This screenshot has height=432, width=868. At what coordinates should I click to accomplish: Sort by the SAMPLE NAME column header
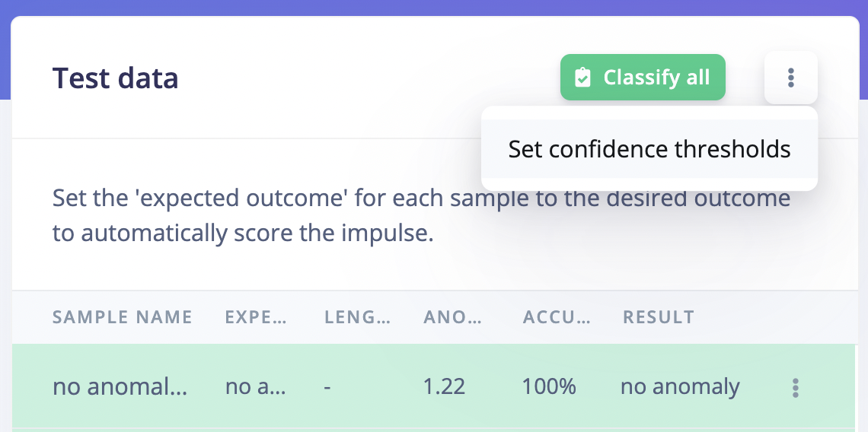pyautogui.click(x=122, y=317)
